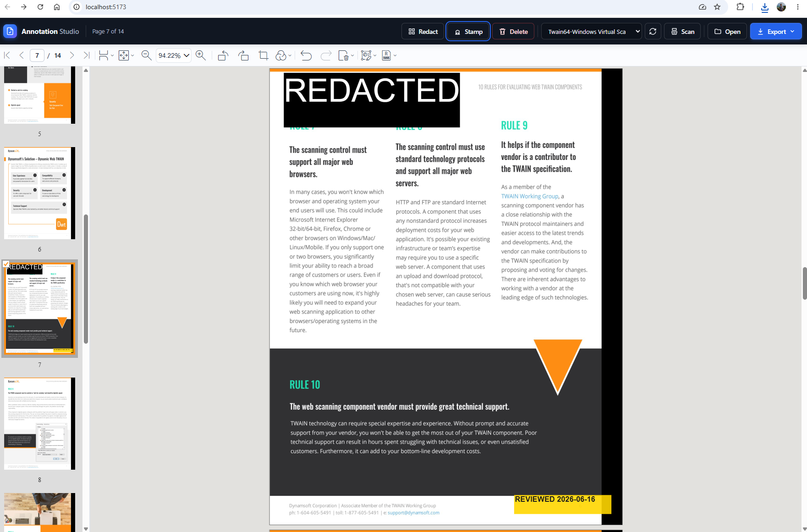Viewport: 807px width, 532px height.
Task: Go to the previous page
Action: pos(22,55)
